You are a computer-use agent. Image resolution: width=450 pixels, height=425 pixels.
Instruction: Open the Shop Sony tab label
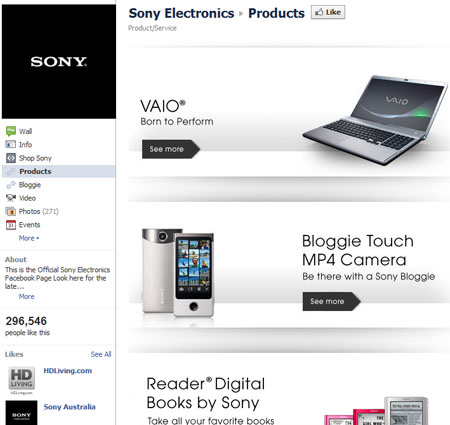point(35,158)
